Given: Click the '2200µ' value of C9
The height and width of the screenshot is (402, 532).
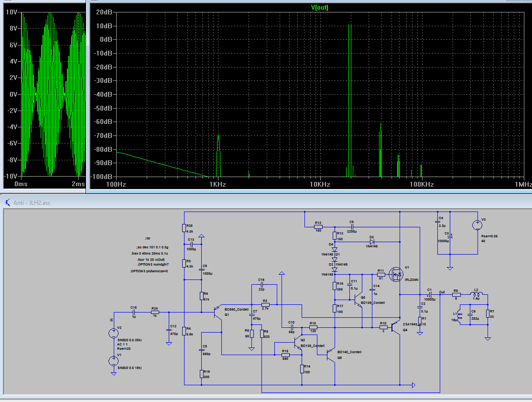Looking at the screenshot, I should 351,232.
